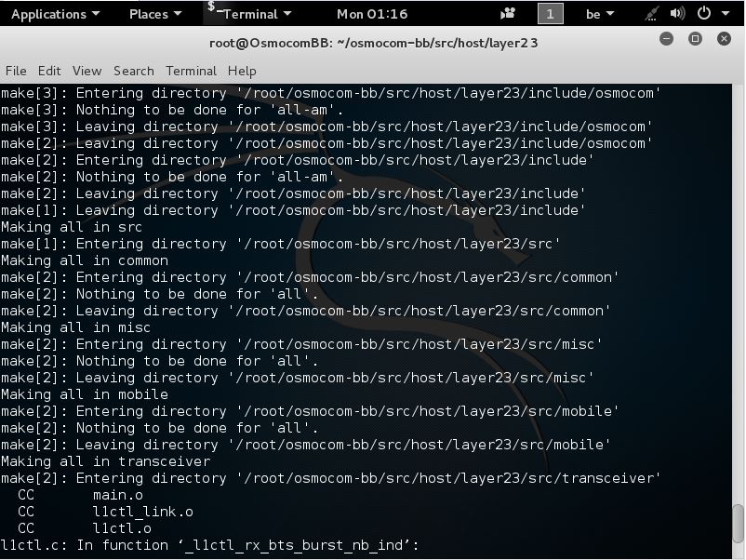Image resolution: width=746 pixels, height=560 pixels.
Task: Click the line 'Making all in src'
Action: pos(72,227)
